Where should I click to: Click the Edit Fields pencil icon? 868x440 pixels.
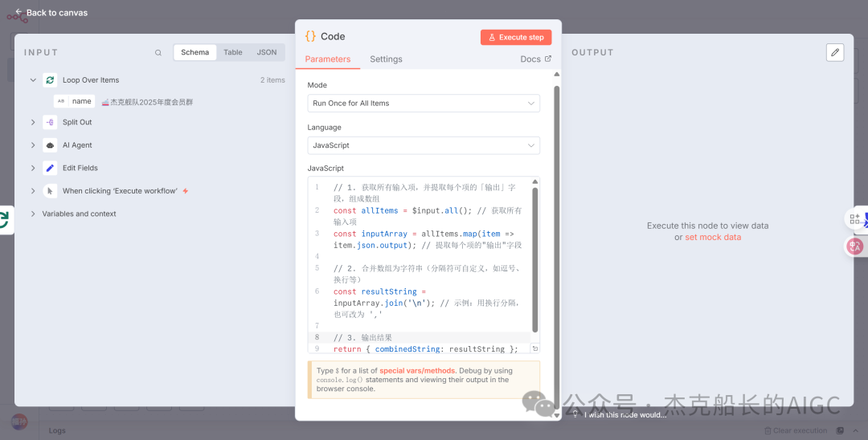[51, 168]
